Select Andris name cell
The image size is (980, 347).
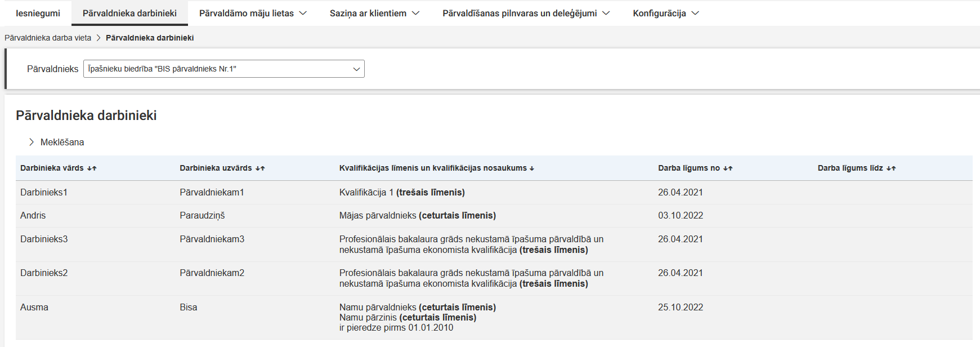(33, 215)
